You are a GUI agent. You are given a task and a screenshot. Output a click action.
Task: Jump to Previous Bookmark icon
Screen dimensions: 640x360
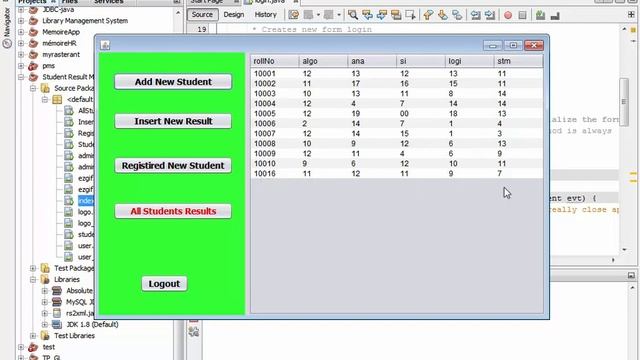pyautogui.click(x=428, y=15)
